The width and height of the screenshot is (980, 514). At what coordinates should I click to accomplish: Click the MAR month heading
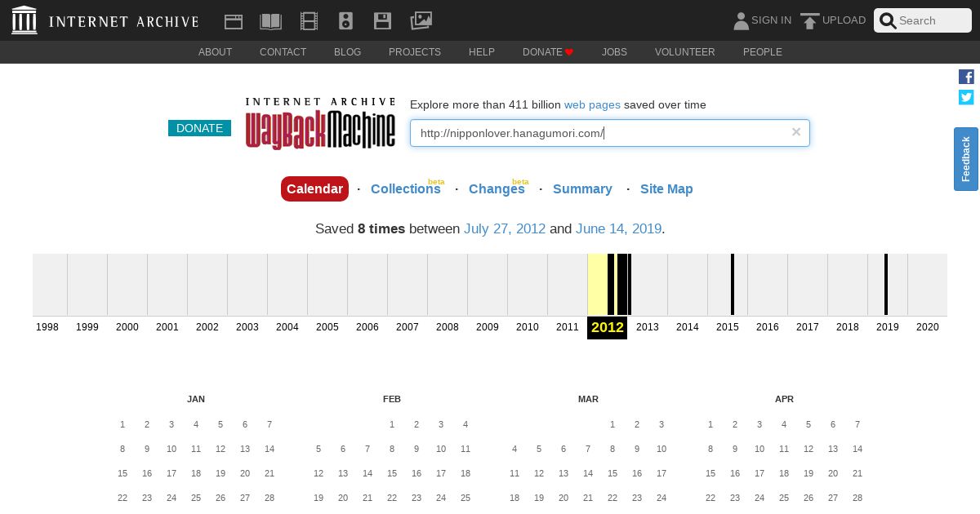[x=588, y=399]
